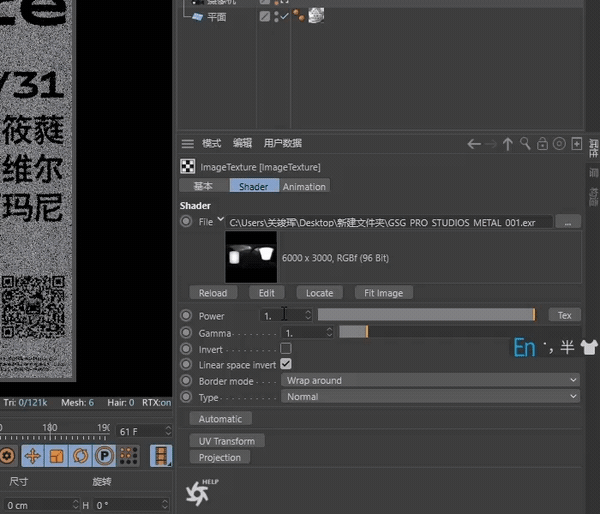Toggle the point level animation dots icon
Viewport: 600px width, 514px height.
pos(129,456)
